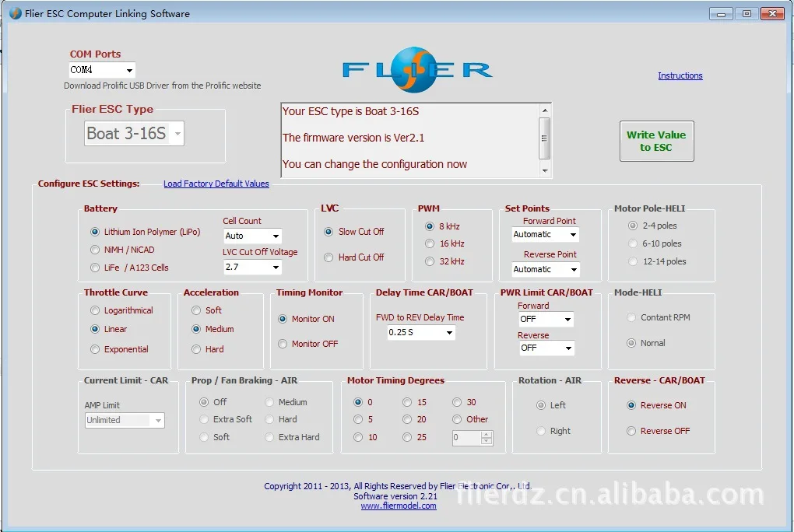Click status message box scrollbar thumb
Viewport: 794px width, 532px height.
[x=545, y=138]
